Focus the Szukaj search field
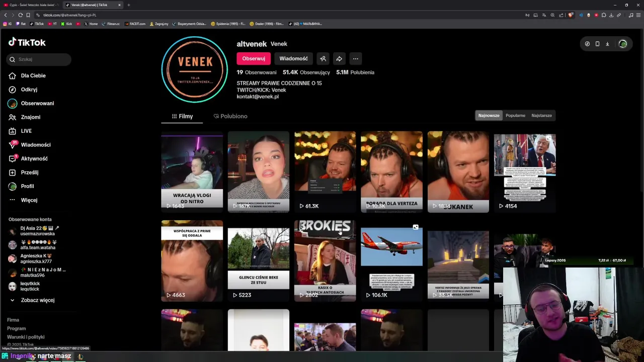The height and width of the screenshot is (362, 644). point(39,59)
